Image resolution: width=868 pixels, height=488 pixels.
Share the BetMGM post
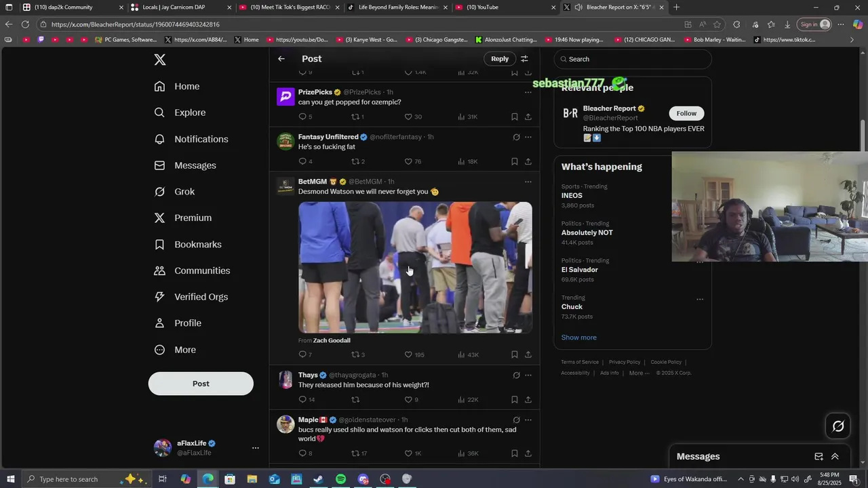[528, 354]
